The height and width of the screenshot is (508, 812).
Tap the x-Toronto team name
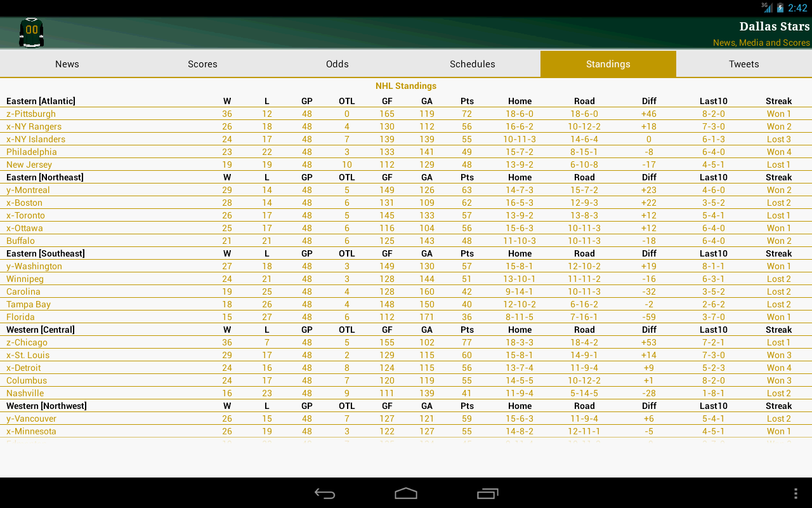point(26,215)
